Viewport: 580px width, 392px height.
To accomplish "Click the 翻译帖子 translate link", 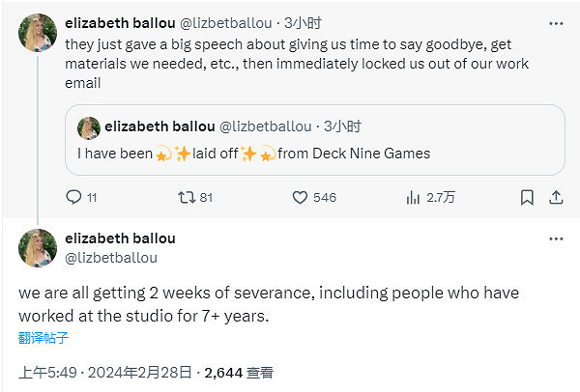I will point(43,338).
